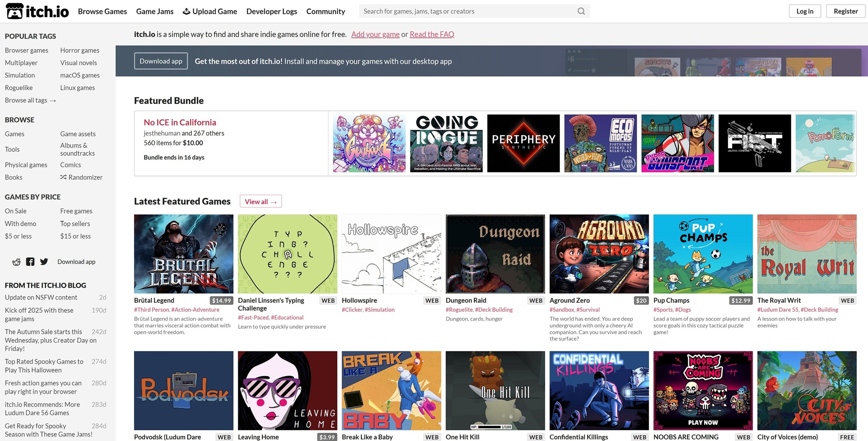Select Upload Game in navigation
868x441 pixels.
click(210, 11)
